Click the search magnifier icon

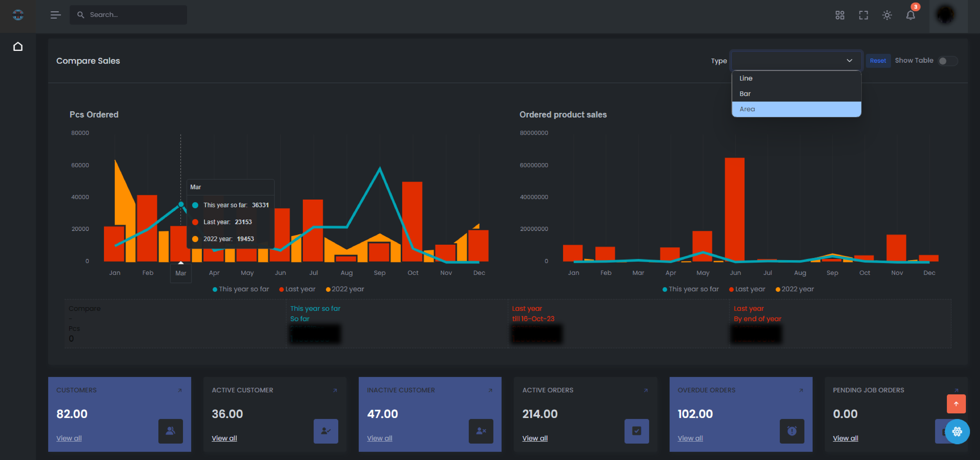pyautogui.click(x=81, y=15)
